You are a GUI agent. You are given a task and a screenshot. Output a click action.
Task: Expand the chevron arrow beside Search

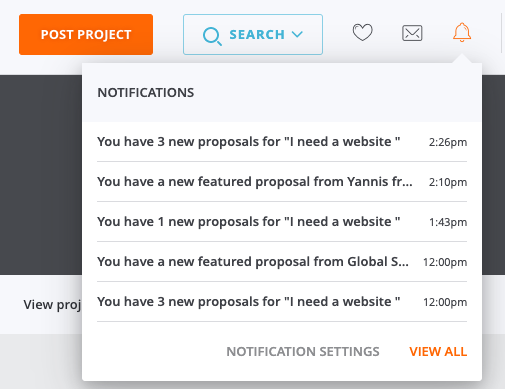tap(297, 34)
